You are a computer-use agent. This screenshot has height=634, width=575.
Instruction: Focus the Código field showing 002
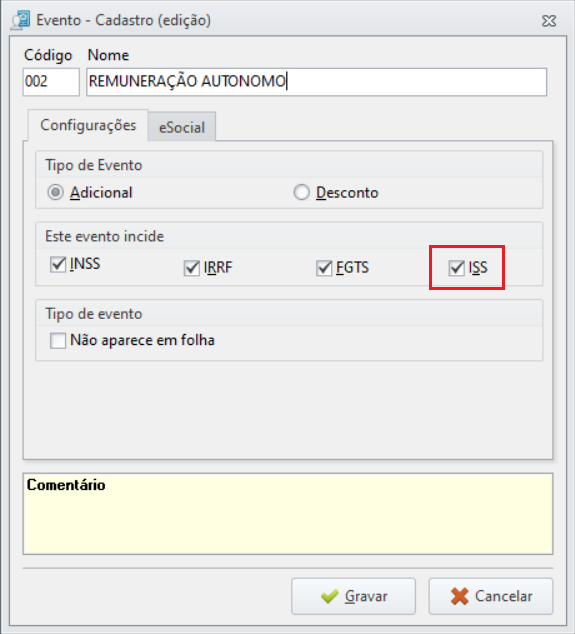51,82
